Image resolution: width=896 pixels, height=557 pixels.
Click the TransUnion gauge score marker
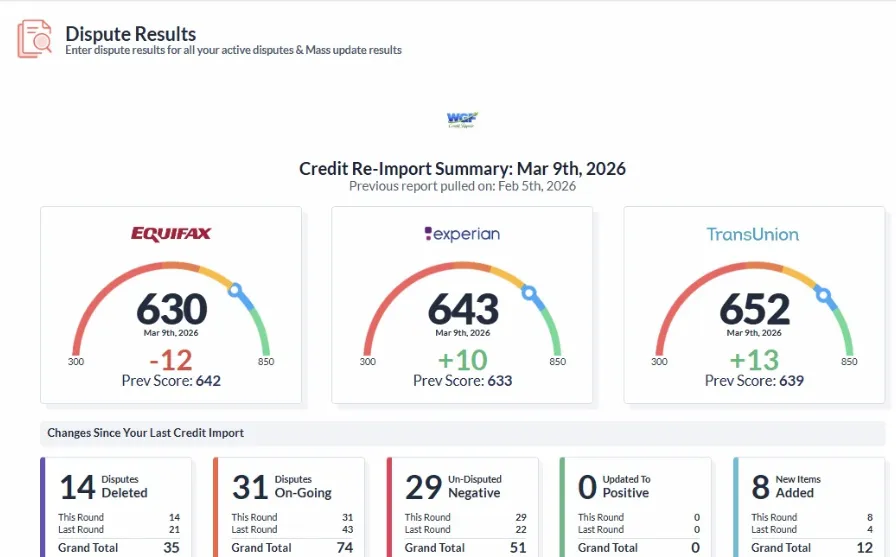[823, 295]
